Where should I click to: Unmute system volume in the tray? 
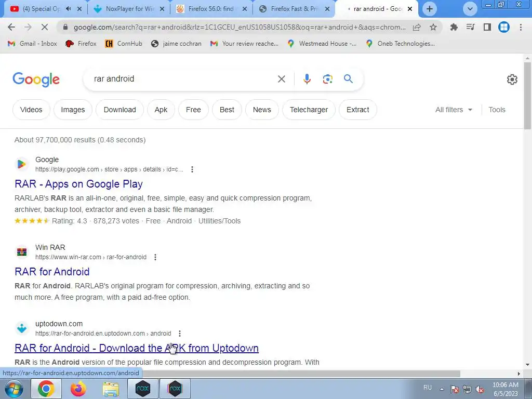click(x=480, y=389)
